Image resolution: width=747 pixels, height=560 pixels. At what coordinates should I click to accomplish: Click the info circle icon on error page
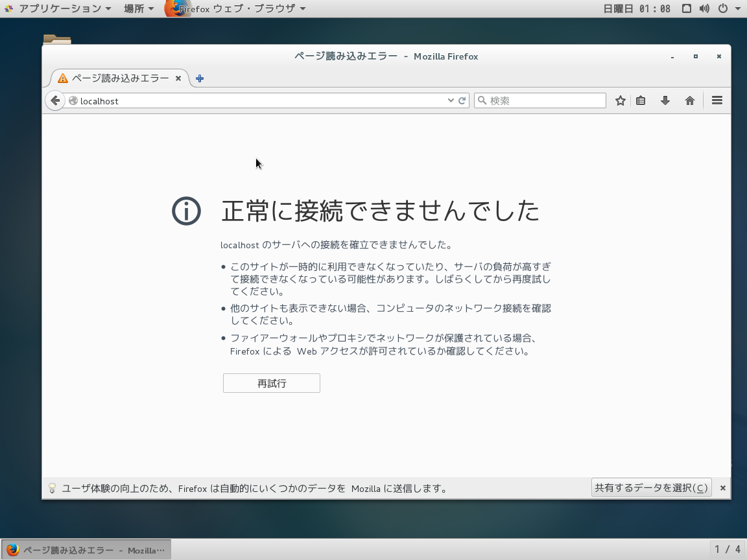click(186, 211)
